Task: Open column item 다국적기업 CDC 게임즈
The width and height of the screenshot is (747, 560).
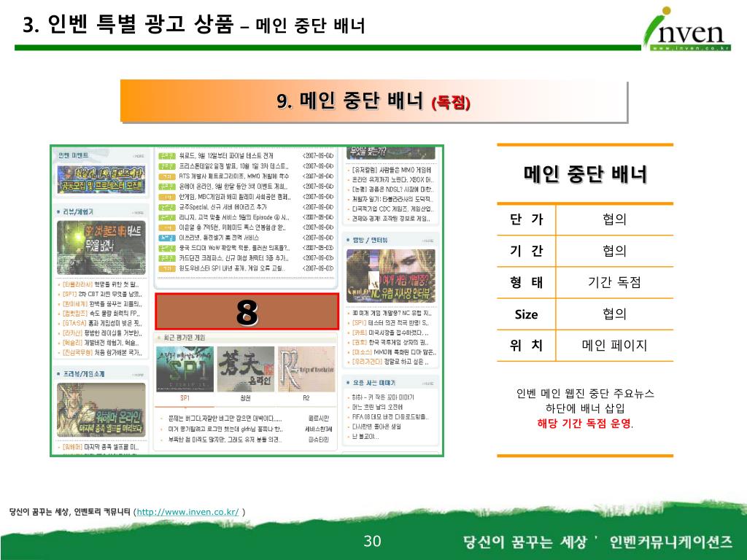Action: [x=392, y=209]
